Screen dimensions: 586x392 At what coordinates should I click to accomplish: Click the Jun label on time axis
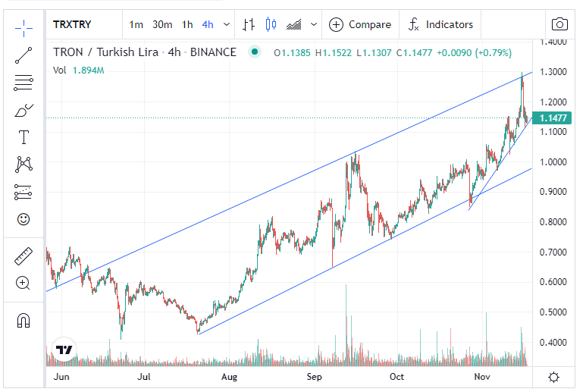[61, 377]
